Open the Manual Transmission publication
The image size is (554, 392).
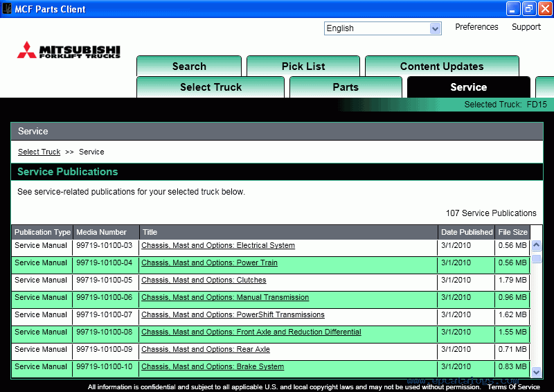pos(225,297)
